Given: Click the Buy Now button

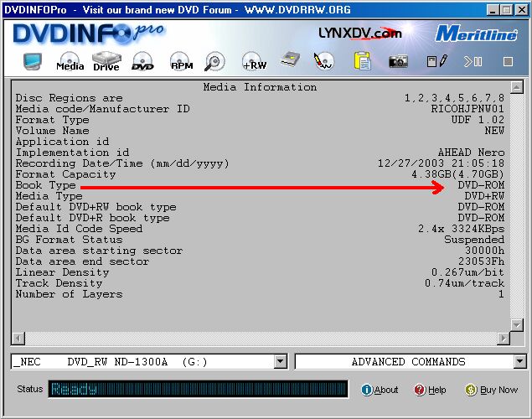Looking at the screenshot, I should coord(491,390).
